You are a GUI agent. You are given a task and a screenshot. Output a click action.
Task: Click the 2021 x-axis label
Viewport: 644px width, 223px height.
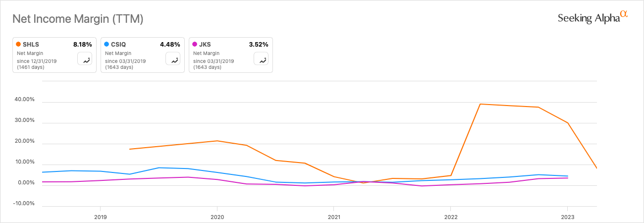coord(333,217)
